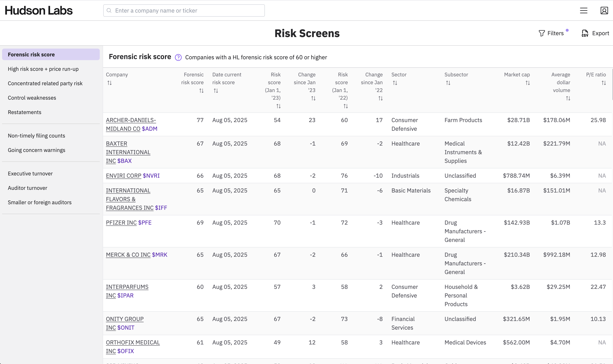Switch to Auditor turnover screen
613x364 pixels.
(x=27, y=188)
